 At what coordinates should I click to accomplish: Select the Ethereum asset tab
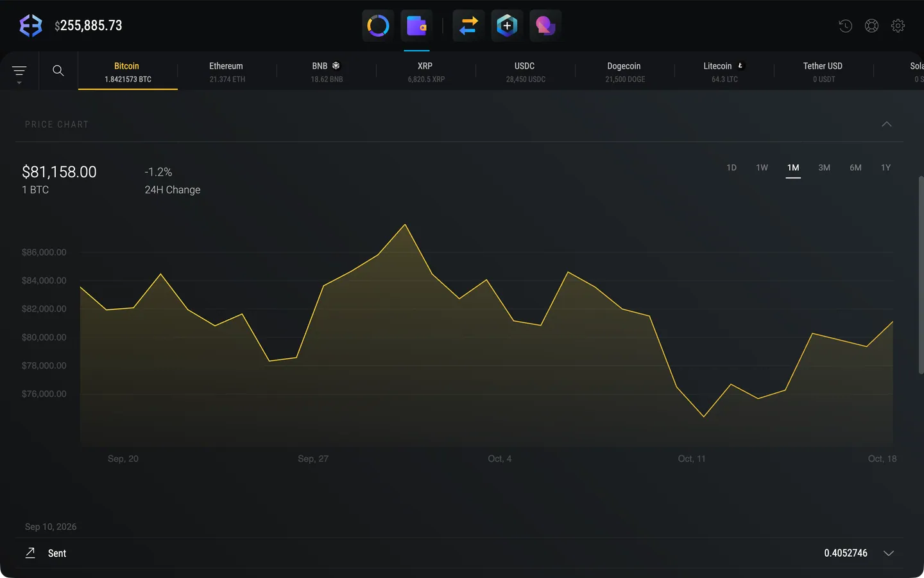(227, 71)
